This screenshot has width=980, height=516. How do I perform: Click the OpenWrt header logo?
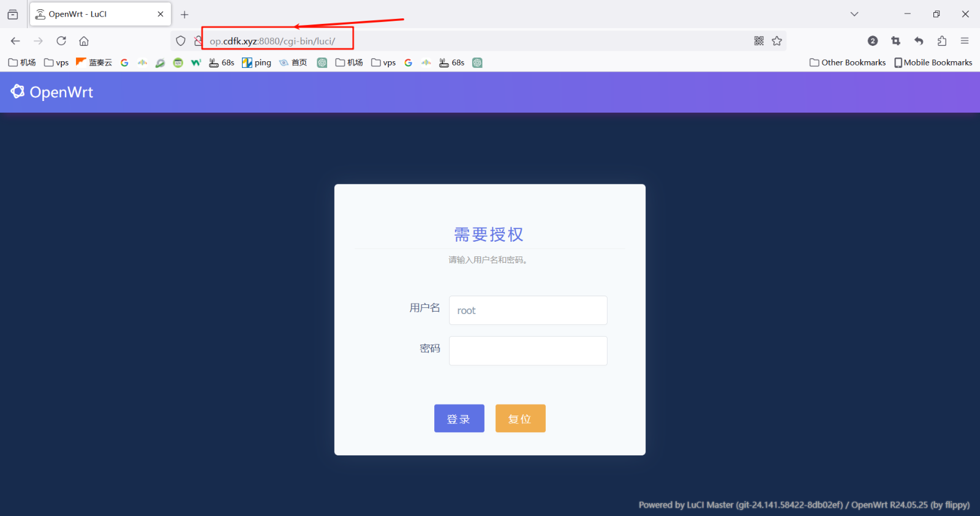pos(52,92)
